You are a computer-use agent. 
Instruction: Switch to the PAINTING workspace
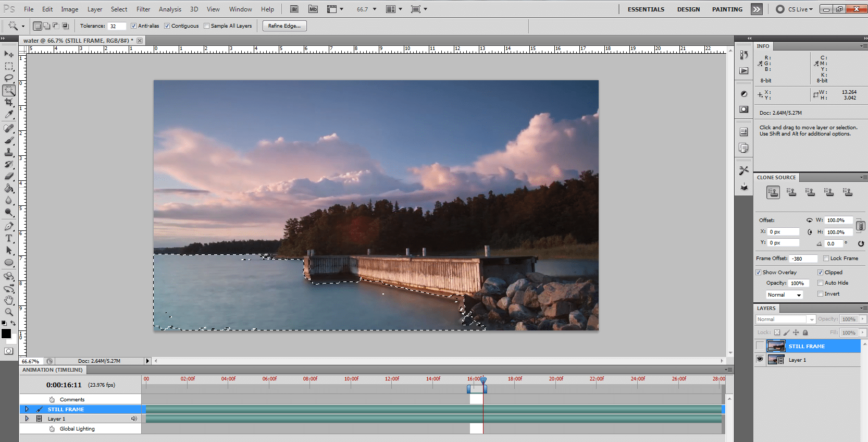(x=727, y=9)
